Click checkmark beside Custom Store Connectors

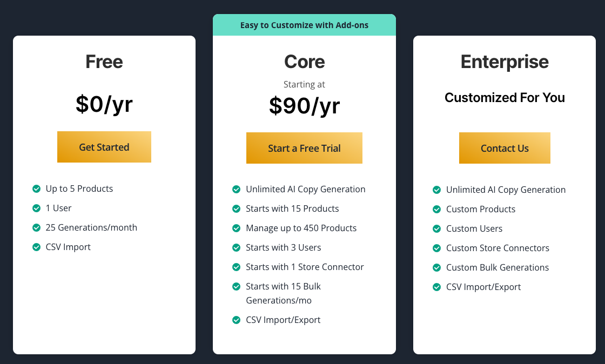click(437, 248)
